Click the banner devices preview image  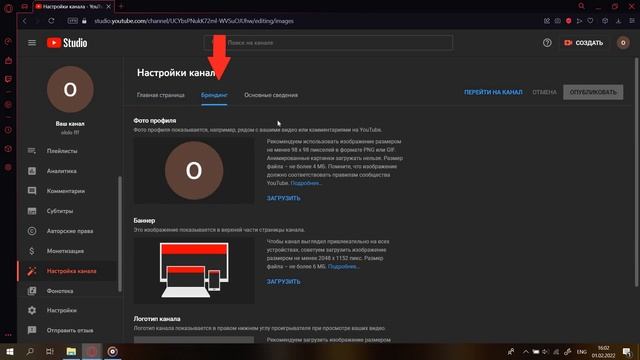[194, 271]
